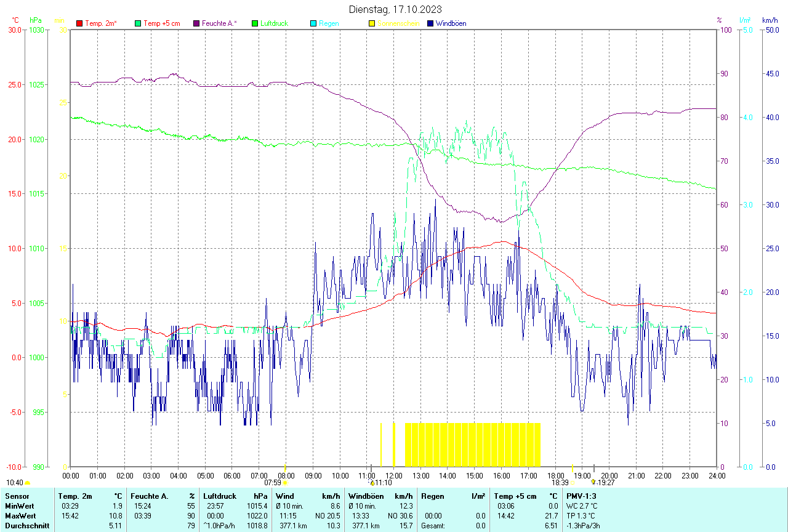This screenshot has height=532, width=788.
Task: Click the sunset sun icon at 18:39
Action: [x=573, y=483]
